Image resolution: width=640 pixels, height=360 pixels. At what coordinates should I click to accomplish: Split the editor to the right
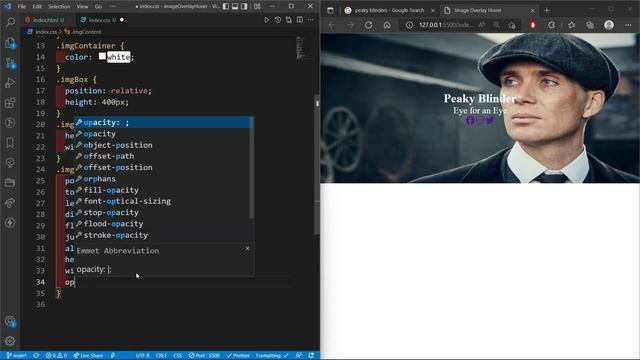click(x=300, y=20)
